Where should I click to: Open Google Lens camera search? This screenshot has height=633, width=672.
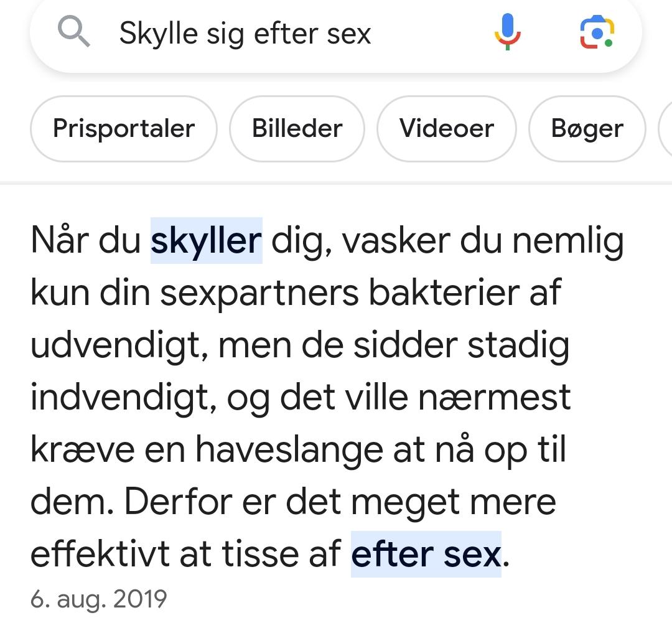tap(597, 32)
